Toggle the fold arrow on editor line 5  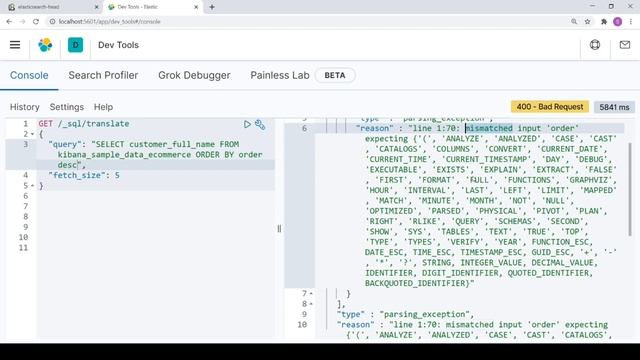(x=32, y=186)
